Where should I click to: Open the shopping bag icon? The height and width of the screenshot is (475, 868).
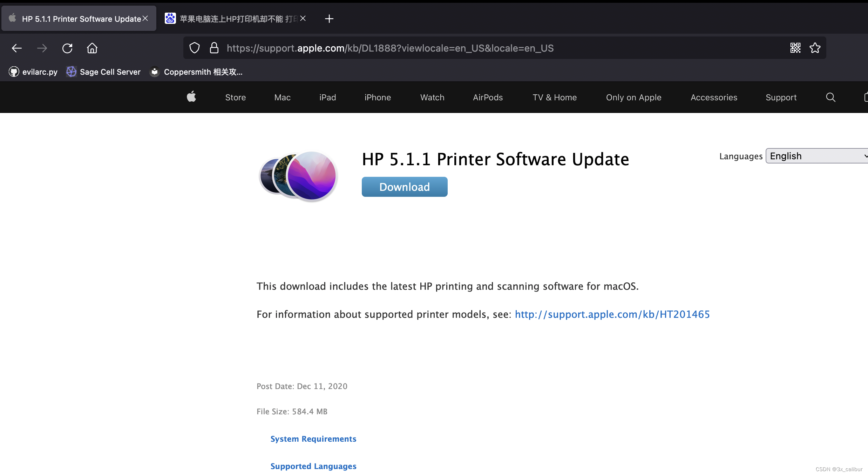(866, 97)
